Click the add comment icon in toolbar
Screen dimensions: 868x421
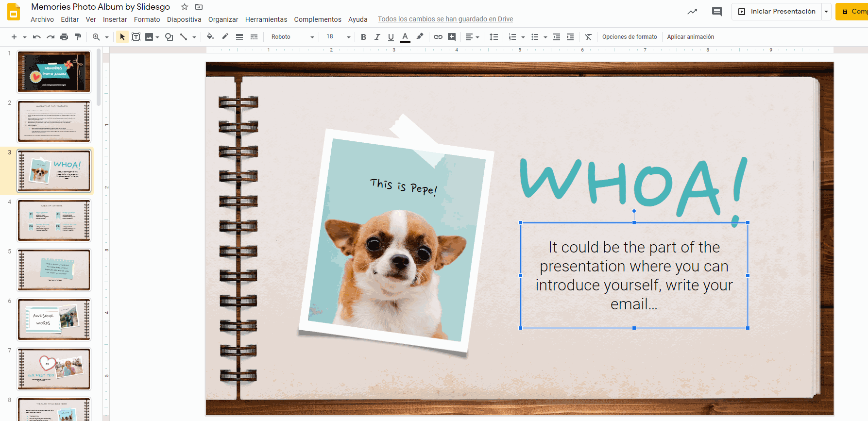[x=452, y=37]
